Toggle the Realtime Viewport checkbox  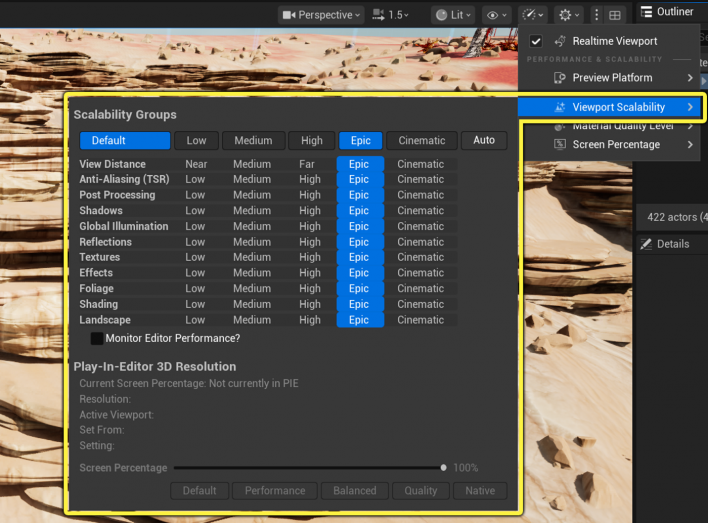[536, 41]
